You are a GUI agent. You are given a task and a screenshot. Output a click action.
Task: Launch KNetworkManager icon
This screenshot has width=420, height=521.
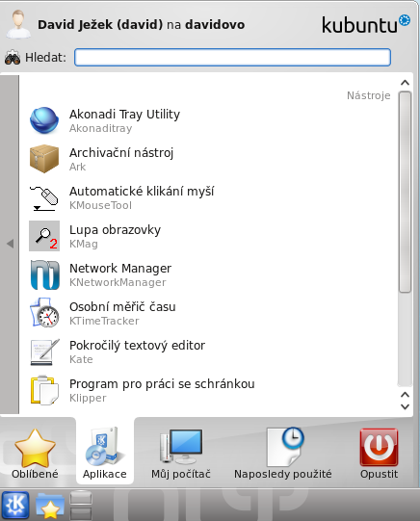coord(45,274)
